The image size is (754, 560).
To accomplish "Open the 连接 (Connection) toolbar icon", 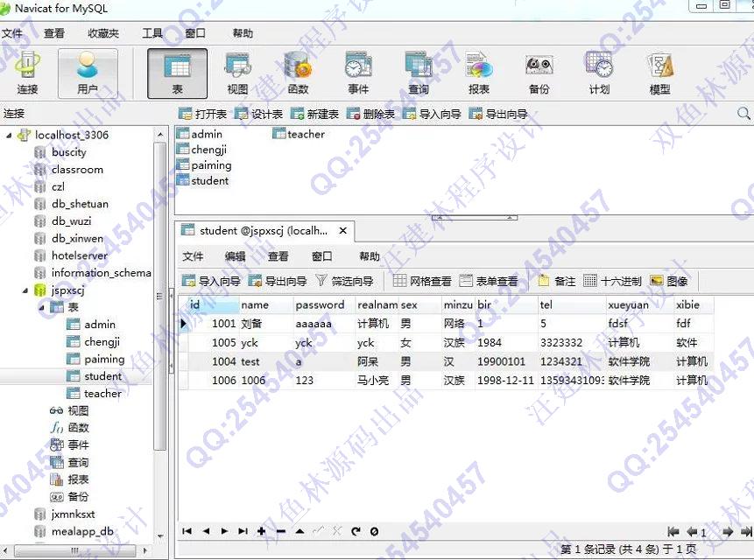I will (27, 73).
